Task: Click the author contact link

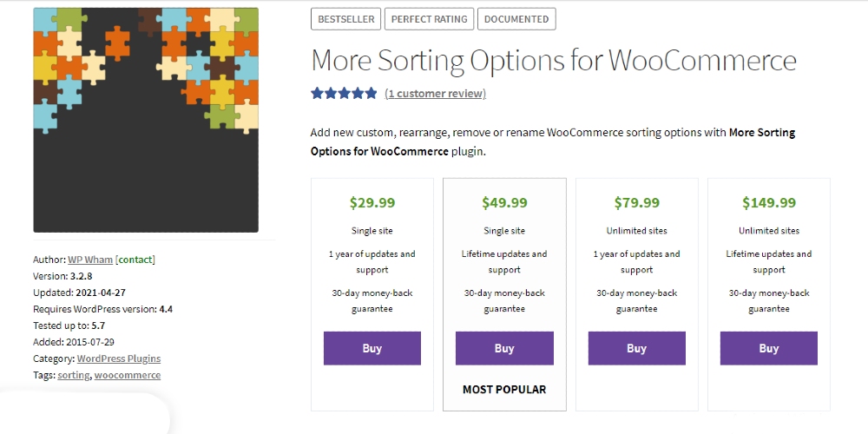Action: pyautogui.click(x=135, y=259)
